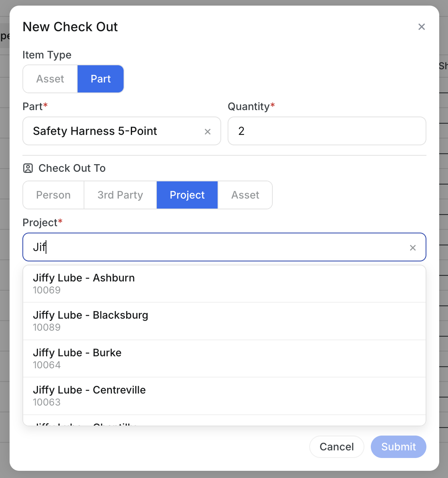Set checkout target to Asset
The image size is (448, 478).
tap(245, 195)
